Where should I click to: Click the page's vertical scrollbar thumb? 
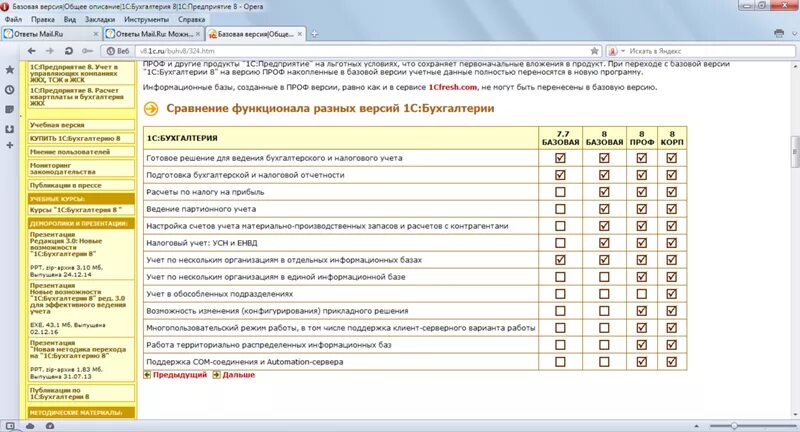coord(795,151)
